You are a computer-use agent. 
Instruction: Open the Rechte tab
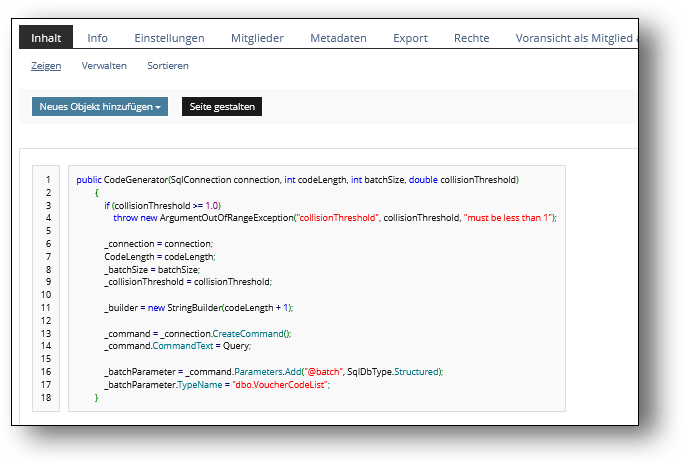click(471, 38)
